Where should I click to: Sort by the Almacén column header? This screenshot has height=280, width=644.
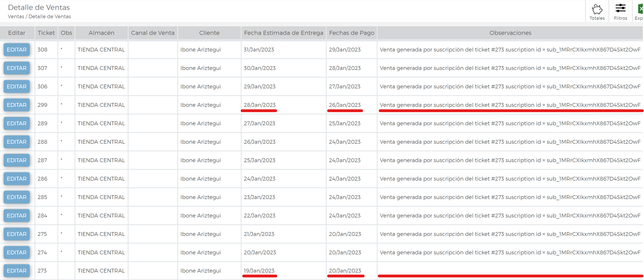[x=101, y=33]
